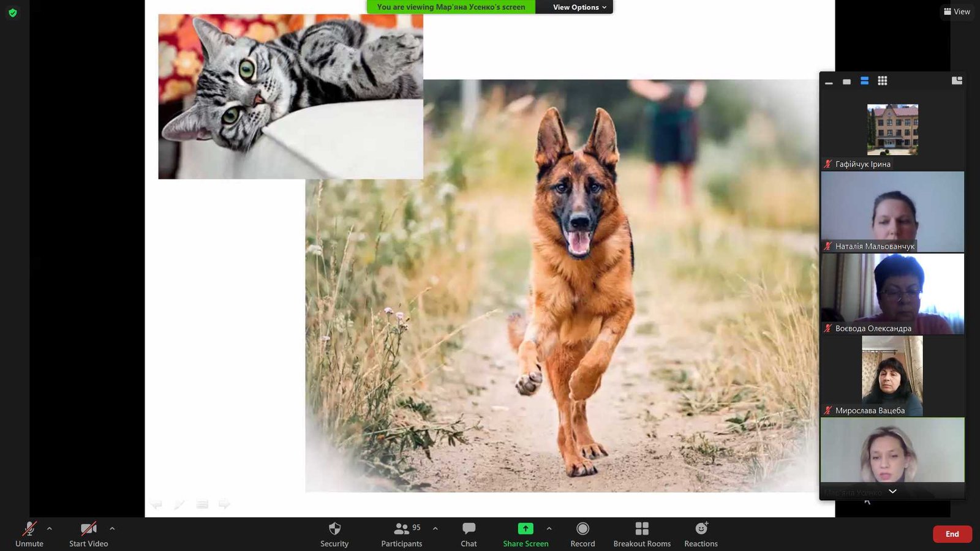Switch video panel to single-thumbnail view
Screen dimensions: 980x551
[846, 81]
